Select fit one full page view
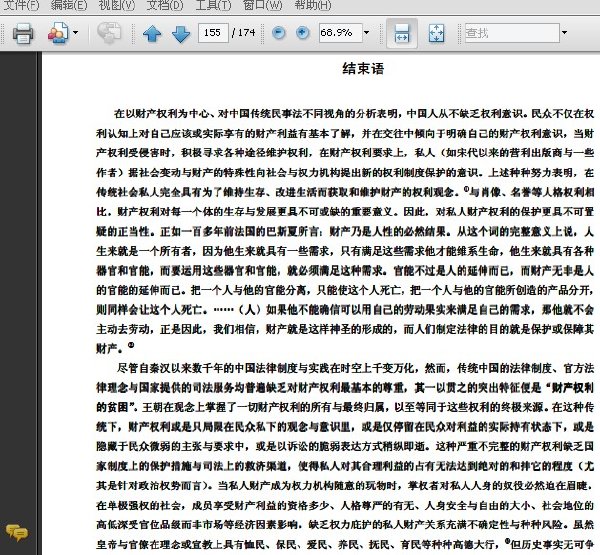Screen dimensions: 600x555 click(x=437, y=33)
